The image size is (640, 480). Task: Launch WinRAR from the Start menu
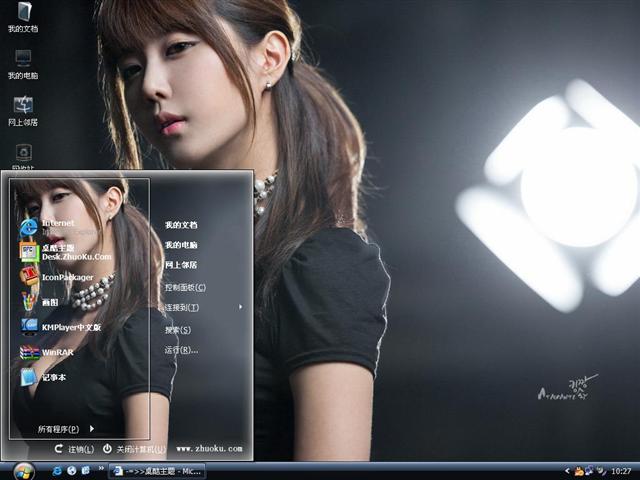tap(47, 352)
